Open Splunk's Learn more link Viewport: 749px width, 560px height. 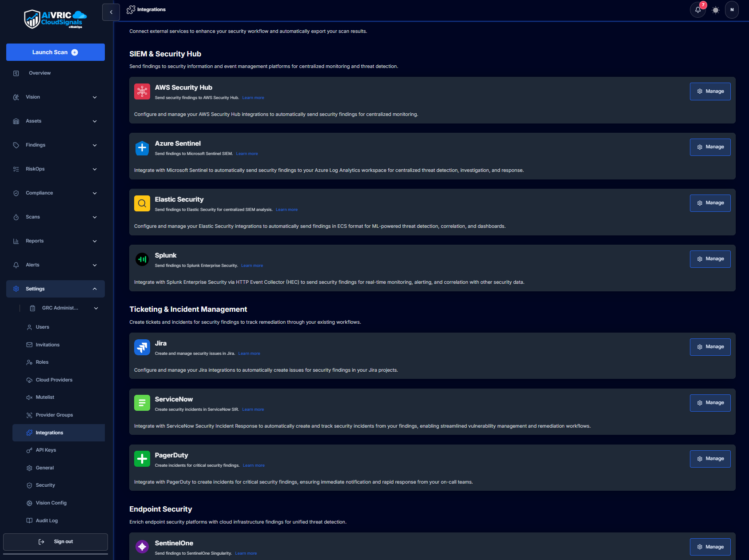[252, 265]
